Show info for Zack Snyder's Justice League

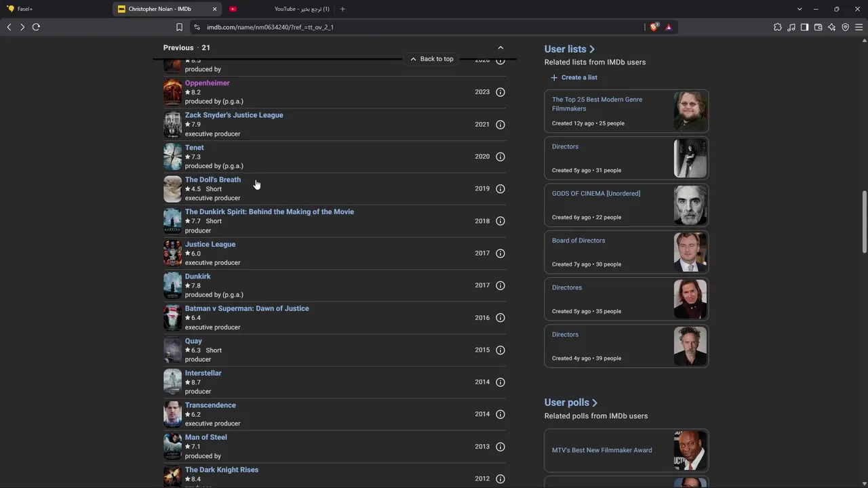500,125
